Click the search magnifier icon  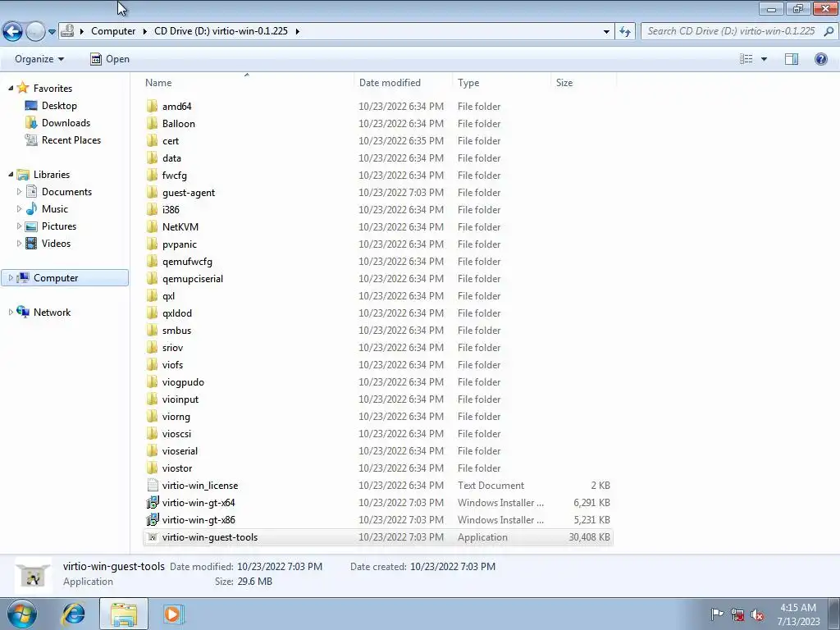829,31
